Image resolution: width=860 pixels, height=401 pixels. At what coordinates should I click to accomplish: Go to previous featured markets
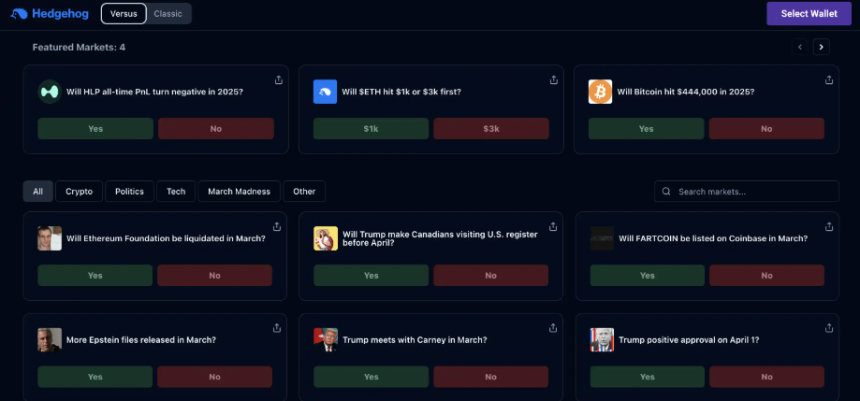coord(800,47)
